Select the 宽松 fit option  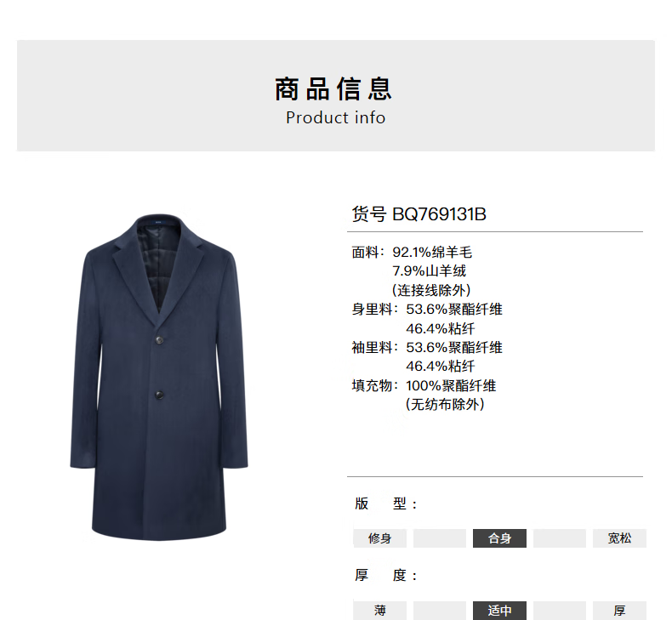click(619, 538)
